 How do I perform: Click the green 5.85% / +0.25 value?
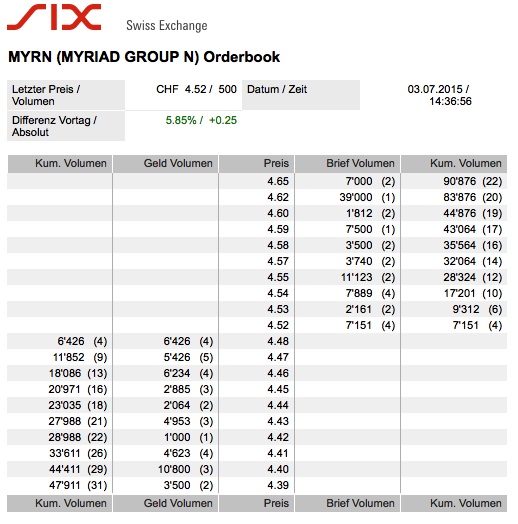[x=201, y=120]
